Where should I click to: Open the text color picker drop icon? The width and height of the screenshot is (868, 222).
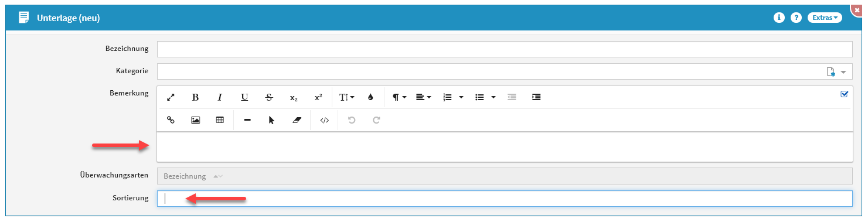pos(370,97)
